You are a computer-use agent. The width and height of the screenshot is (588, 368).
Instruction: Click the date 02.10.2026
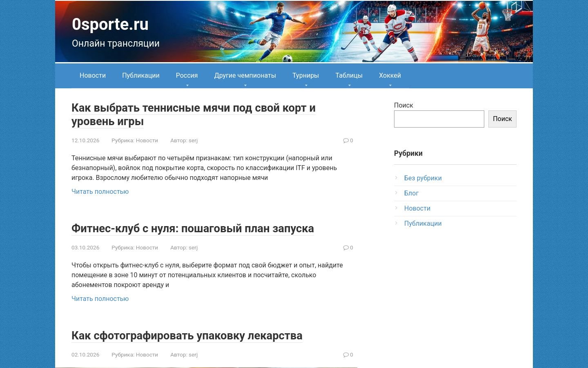(x=85, y=355)
